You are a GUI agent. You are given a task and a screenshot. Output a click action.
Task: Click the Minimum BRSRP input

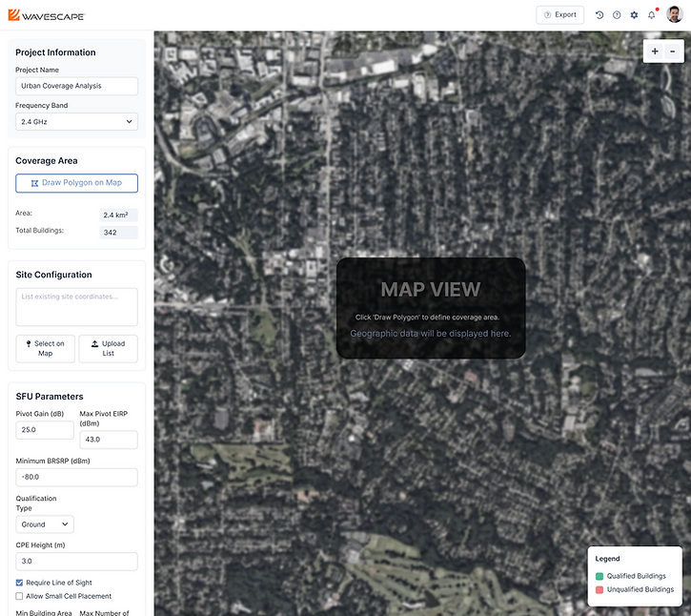click(76, 477)
